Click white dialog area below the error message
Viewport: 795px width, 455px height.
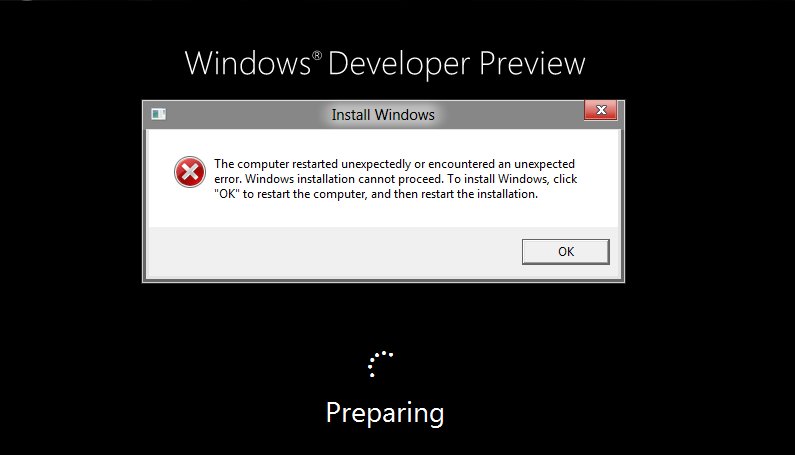pyautogui.click(x=383, y=214)
